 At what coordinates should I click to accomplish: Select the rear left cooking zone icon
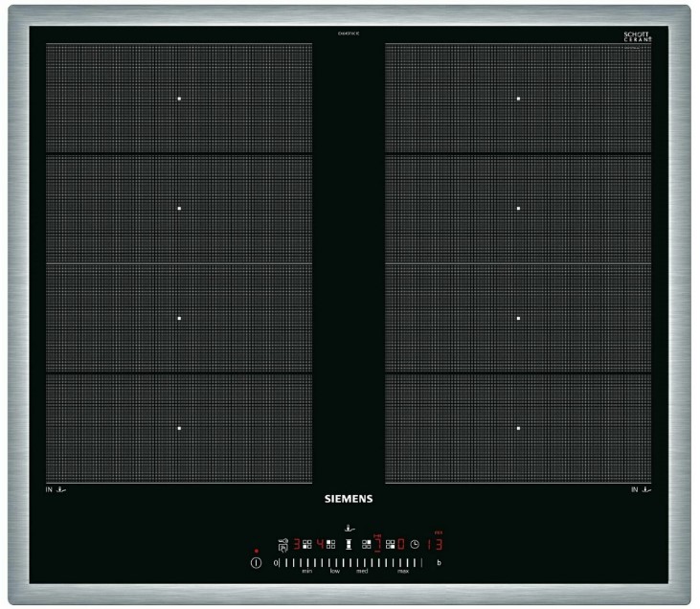(x=330, y=544)
